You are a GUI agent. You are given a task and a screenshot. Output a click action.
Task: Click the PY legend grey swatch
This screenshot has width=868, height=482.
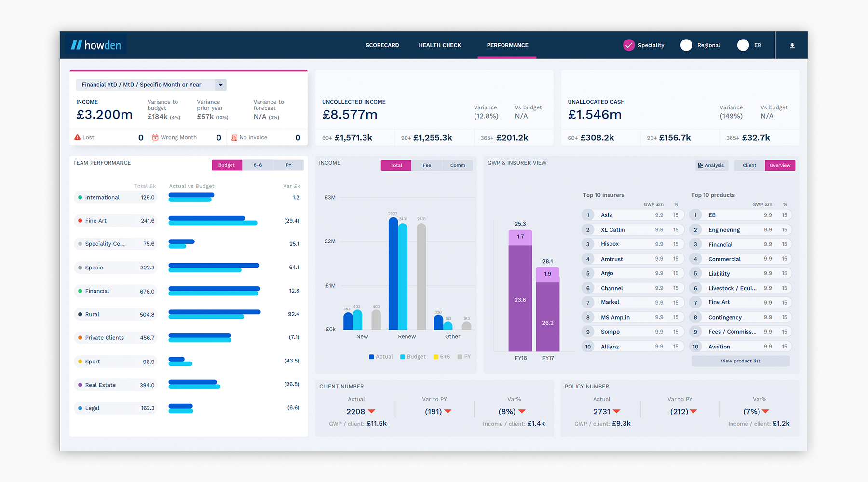pos(460,357)
